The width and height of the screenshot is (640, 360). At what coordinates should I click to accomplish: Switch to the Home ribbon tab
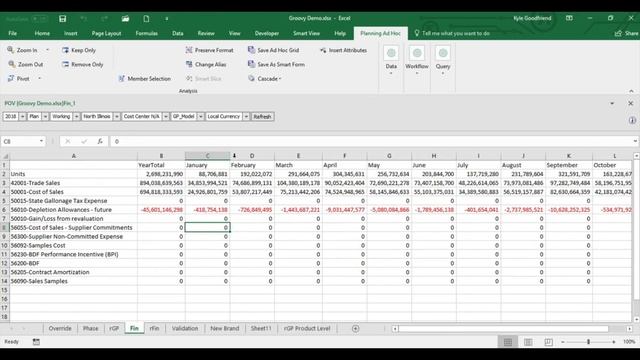coord(42,33)
